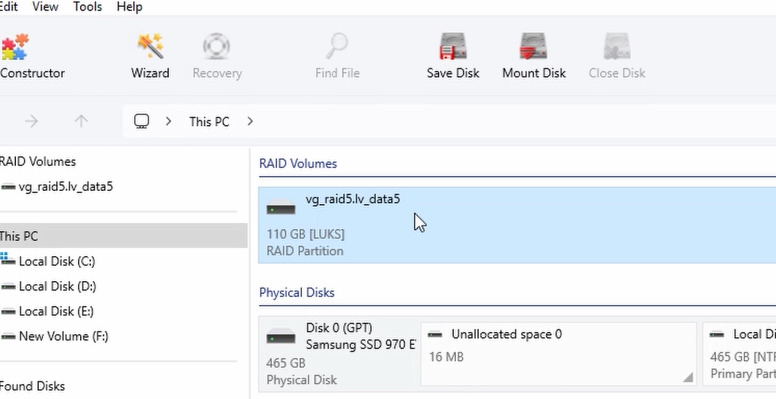Click drive icon next to Unallocated space 0
Image resolution: width=776 pixels, height=399 pixels.
pos(435,335)
